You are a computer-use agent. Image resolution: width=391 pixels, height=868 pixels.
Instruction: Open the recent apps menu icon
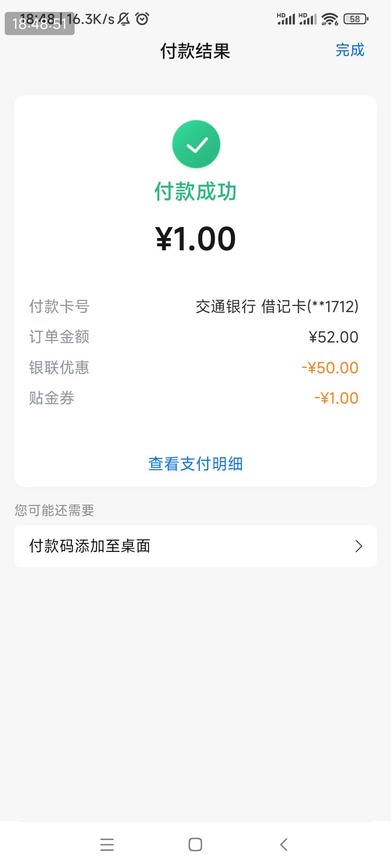pos(107,844)
